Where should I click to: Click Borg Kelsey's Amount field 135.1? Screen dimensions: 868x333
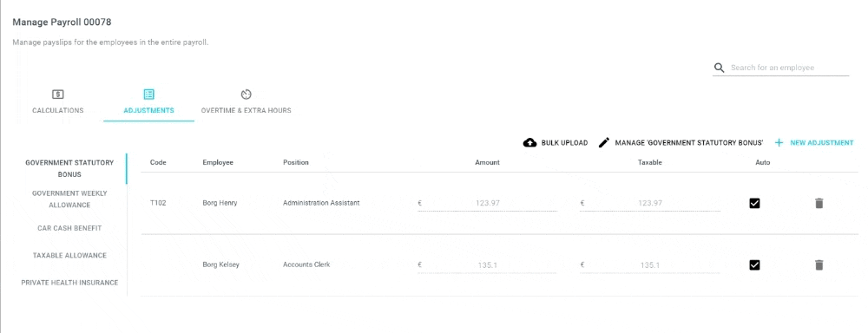[x=487, y=265]
